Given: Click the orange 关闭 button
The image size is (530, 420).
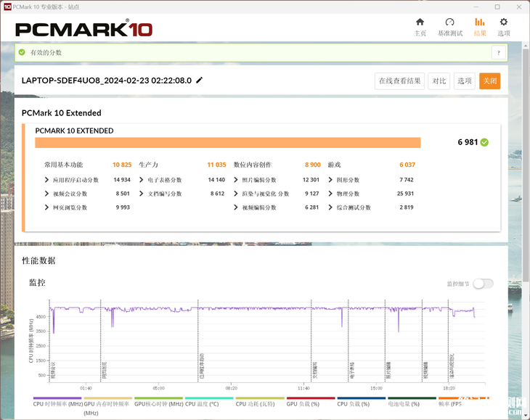Looking at the screenshot, I should (x=490, y=81).
